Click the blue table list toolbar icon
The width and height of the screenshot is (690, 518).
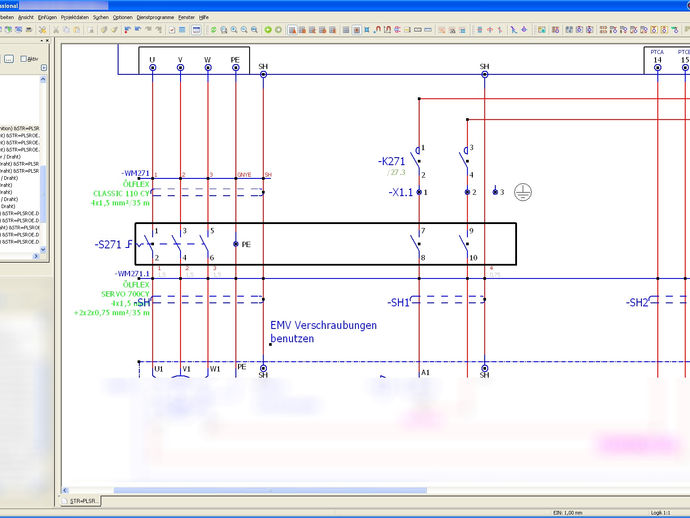coord(182,30)
